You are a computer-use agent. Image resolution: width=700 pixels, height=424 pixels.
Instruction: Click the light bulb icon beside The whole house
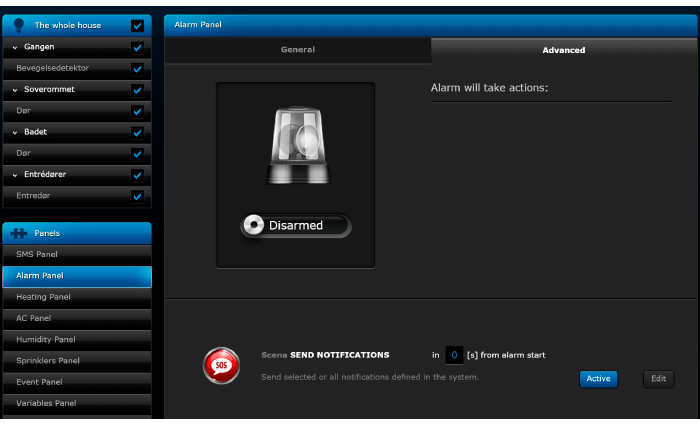(19, 26)
